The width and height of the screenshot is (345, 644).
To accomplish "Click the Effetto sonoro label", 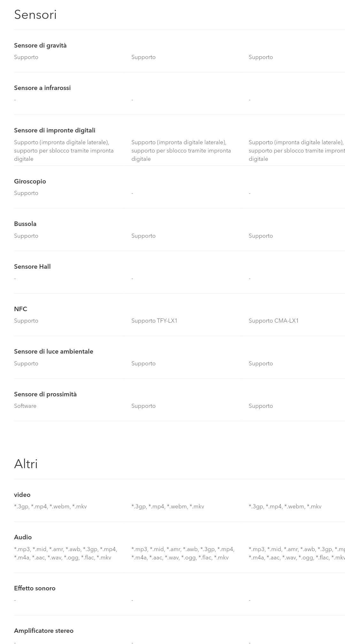I will 34,588.
